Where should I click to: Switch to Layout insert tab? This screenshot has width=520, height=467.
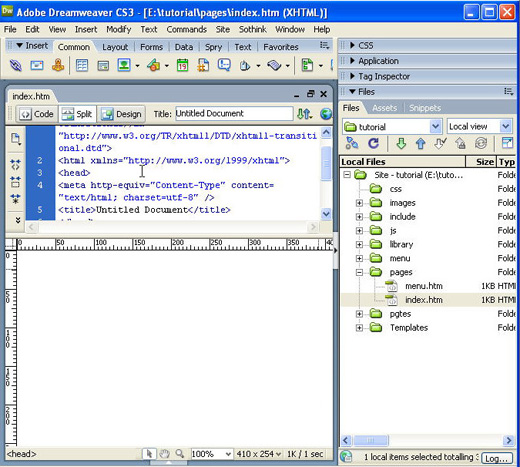tap(115, 47)
